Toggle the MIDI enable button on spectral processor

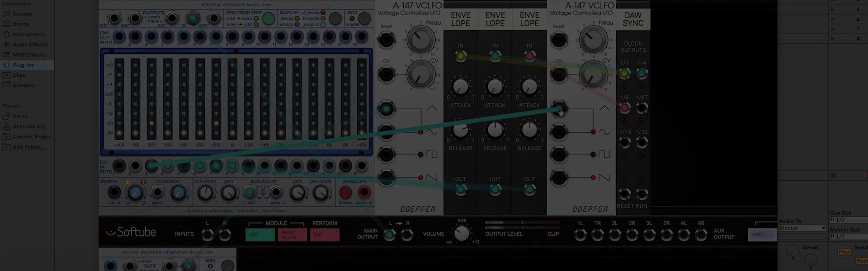[364, 19]
